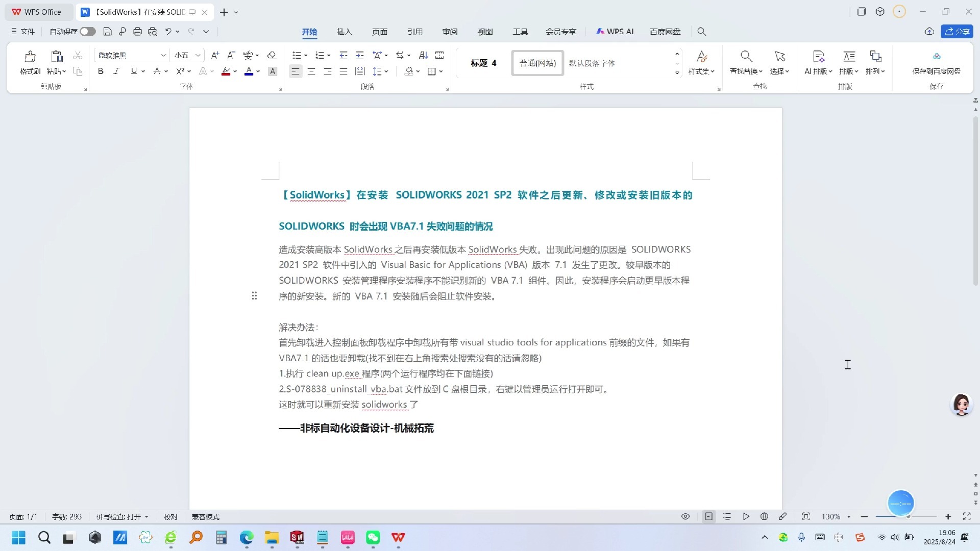Open the zoom percentage dropdown
Image resolution: width=980 pixels, height=551 pixels.
(849, 517)
